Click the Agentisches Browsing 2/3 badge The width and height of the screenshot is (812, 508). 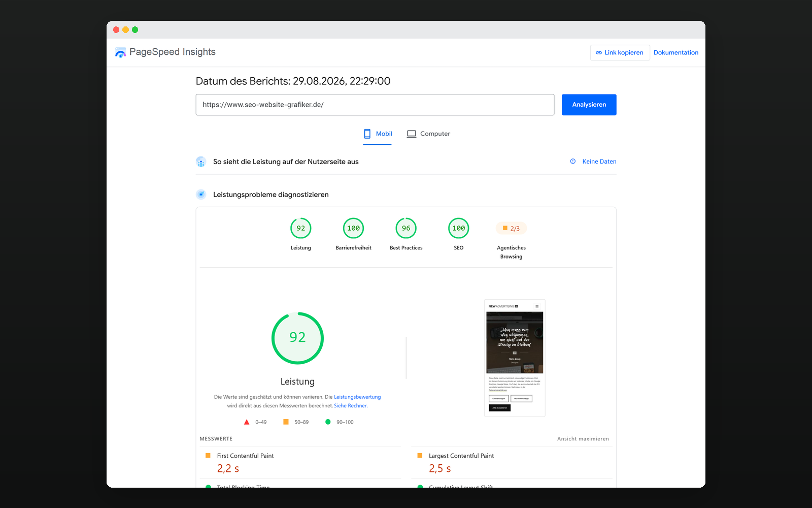coord(511,229)
